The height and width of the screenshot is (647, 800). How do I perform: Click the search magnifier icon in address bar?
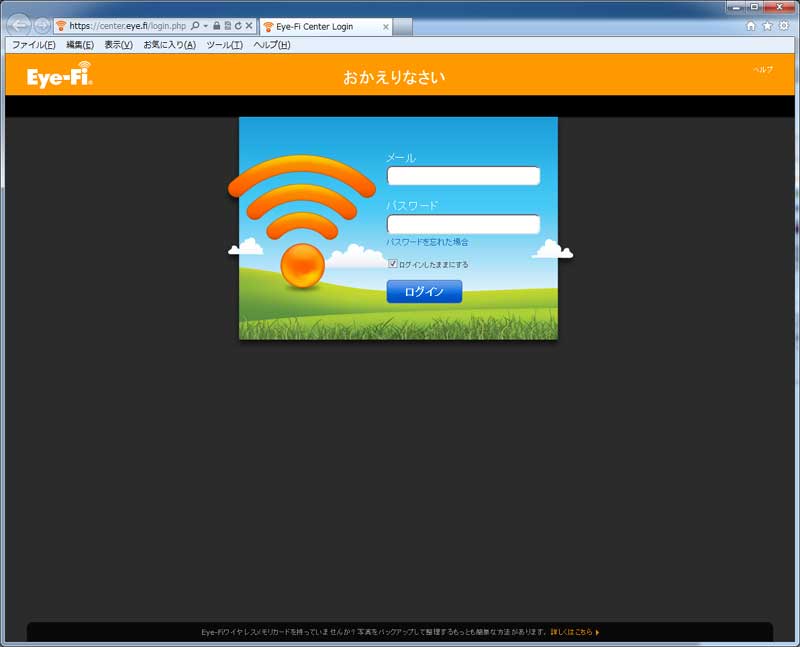[x=195, y=26]
